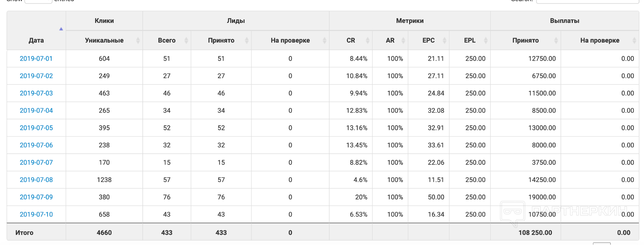The image size is (644, 245).
Task: Open the 2019-07-08 date link
Action: pos(36,180)
